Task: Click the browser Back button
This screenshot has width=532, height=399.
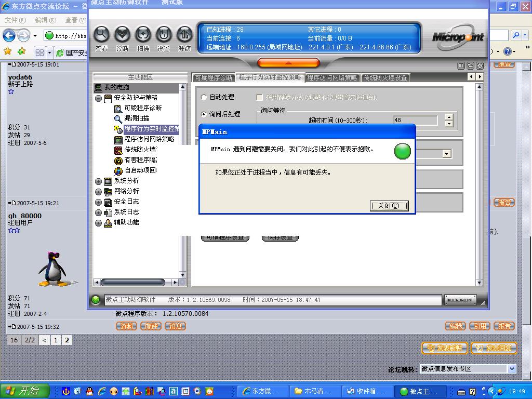Action: (x=9, y=35)
